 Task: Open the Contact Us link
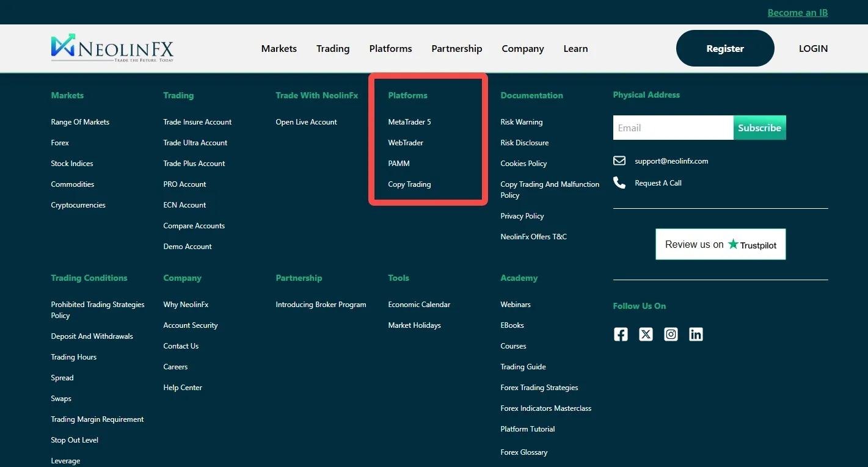pos(181,346)
